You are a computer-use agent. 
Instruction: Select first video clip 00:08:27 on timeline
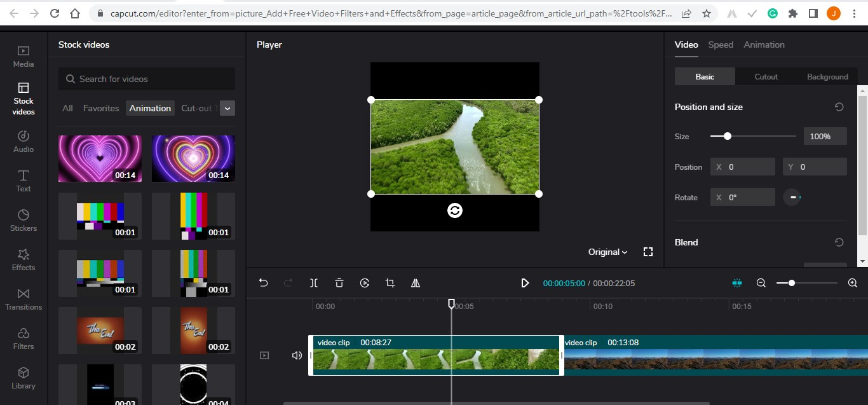tap(436, 355)
